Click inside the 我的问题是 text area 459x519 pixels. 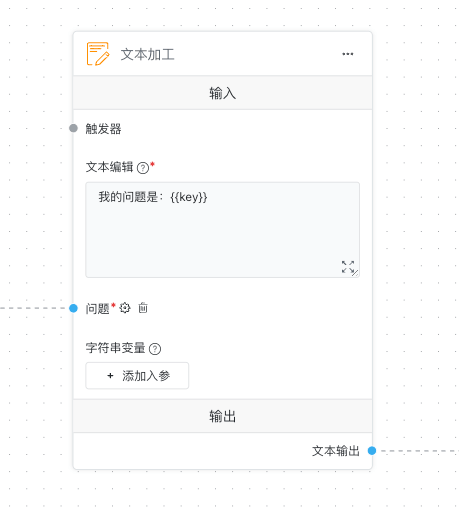[222, 230]
